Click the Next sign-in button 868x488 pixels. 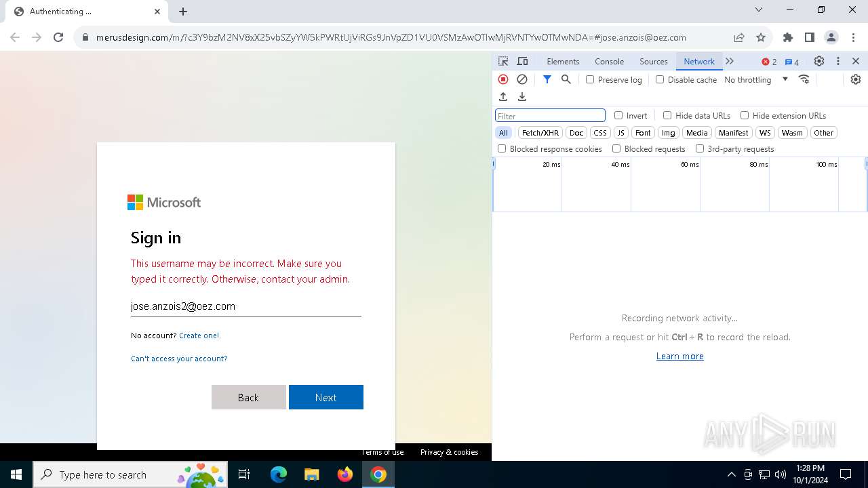[326, 397]
